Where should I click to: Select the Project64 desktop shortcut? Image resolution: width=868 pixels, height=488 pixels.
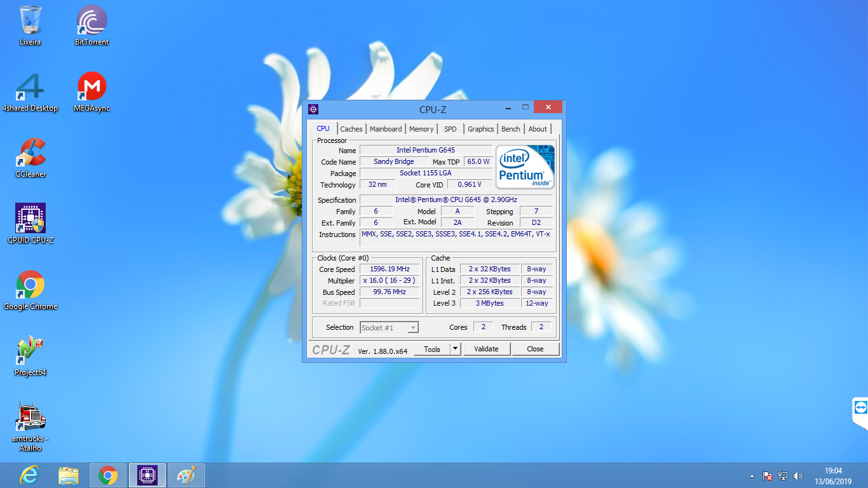click(30, 356)
